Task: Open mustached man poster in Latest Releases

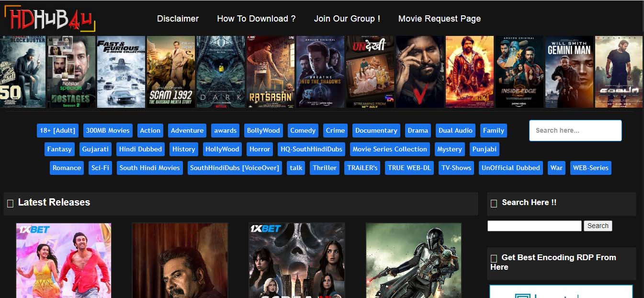Action: point(180,261)
